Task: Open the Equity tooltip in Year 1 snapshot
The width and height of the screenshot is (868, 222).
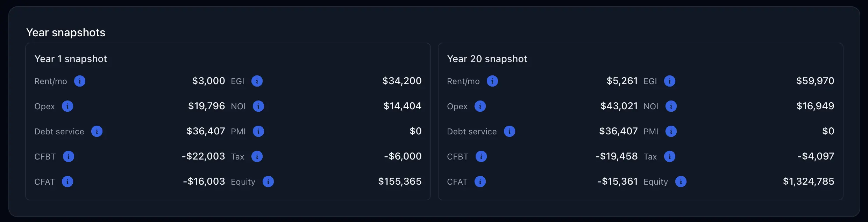Action: (268, 182)
